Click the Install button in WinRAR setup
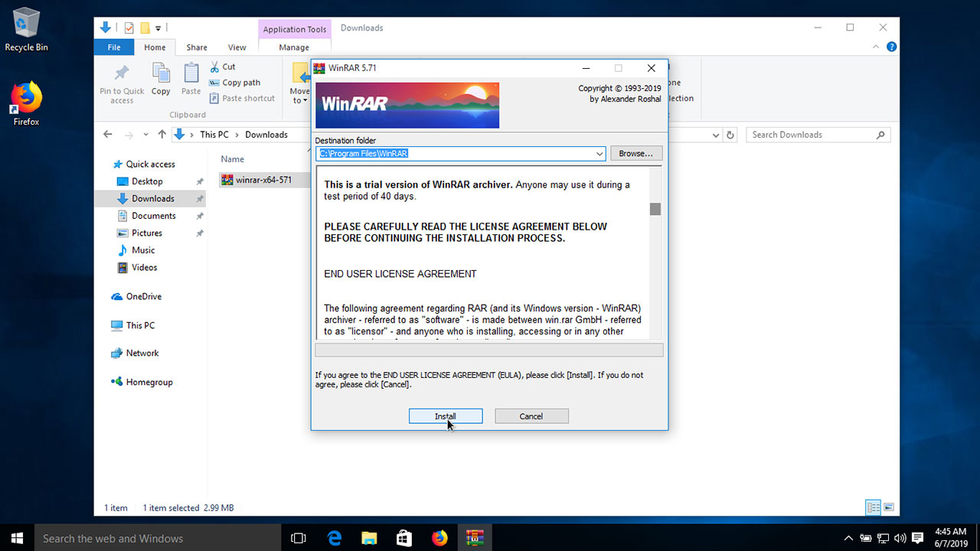Screen dimensions: 980x551 pos(446,416)
